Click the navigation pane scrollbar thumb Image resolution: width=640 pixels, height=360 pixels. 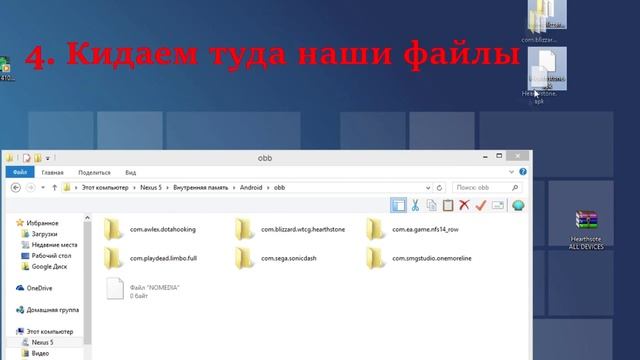tap(87, 284)
